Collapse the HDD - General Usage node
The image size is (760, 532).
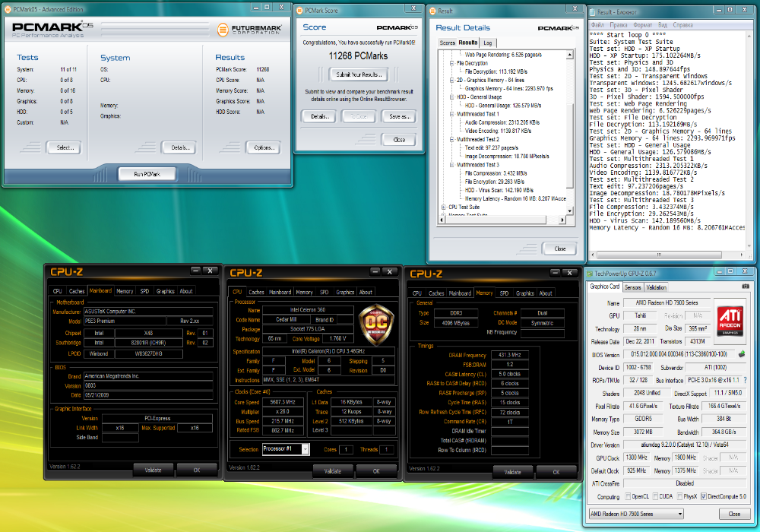(x=451, y=97)
